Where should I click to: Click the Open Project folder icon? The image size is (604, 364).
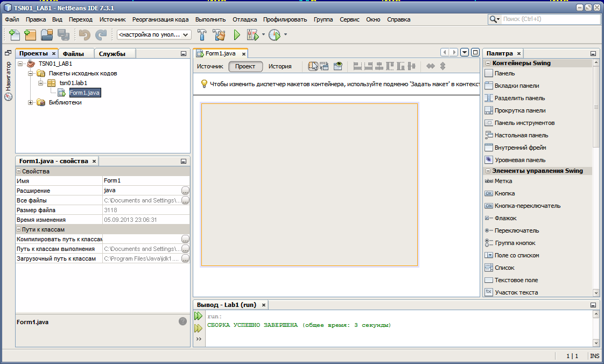(x=47, y=35)
